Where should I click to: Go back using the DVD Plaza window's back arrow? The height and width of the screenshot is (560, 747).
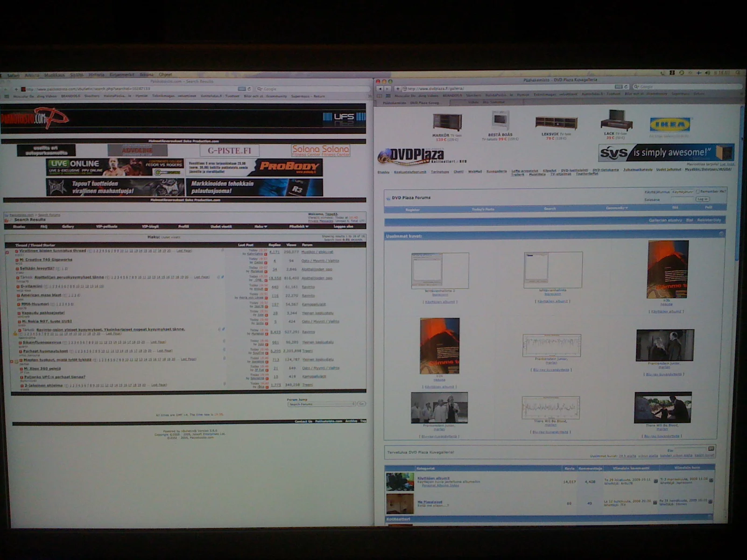(x=380, y=88)
